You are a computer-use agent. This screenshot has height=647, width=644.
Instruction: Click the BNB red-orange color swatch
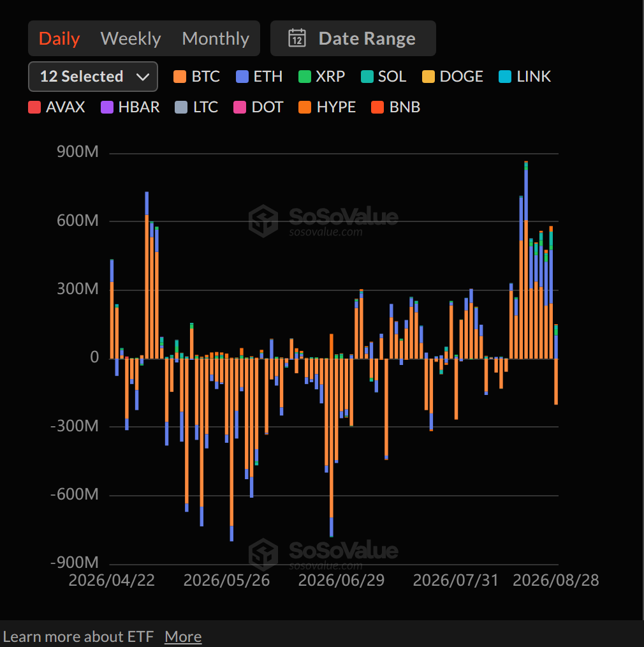(377, 107)
